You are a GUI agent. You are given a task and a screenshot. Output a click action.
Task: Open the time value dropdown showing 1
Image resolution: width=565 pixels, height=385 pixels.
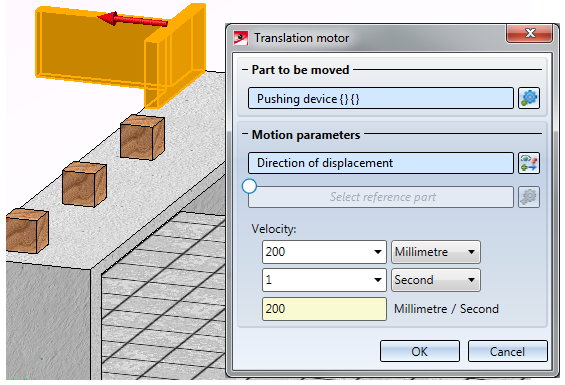pyautogui.click(x=378, y=280)
